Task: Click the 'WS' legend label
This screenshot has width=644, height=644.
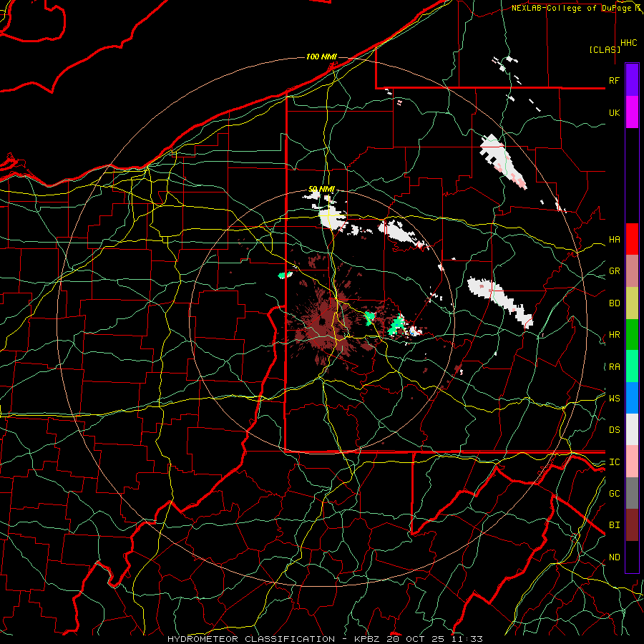Action: pyautogui.click(x=614, y=399)
